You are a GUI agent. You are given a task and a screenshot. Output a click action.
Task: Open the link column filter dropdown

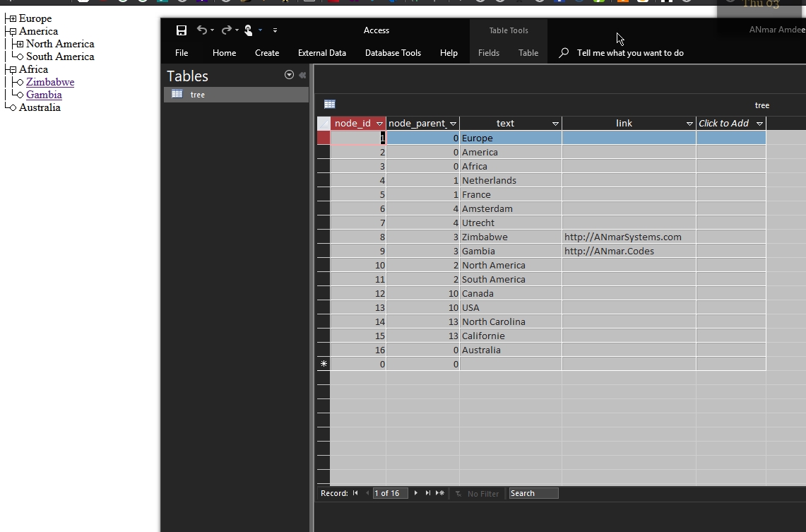(x=689, y=124)
